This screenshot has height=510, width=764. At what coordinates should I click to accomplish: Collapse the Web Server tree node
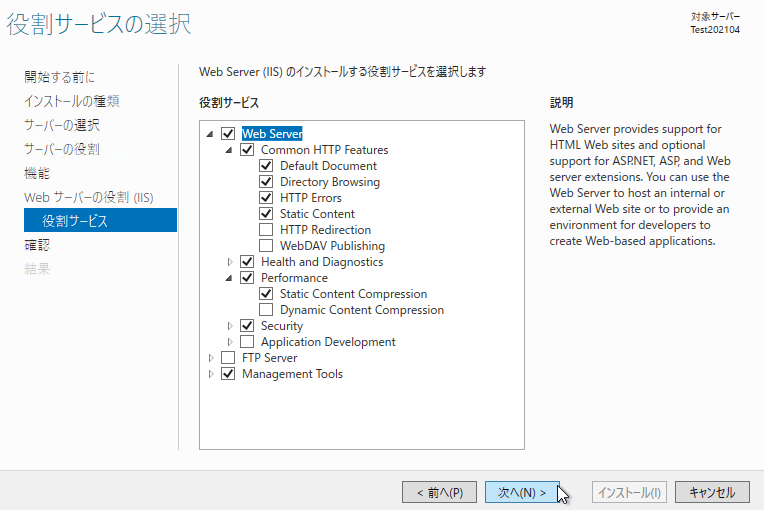[x=210, y=134]
